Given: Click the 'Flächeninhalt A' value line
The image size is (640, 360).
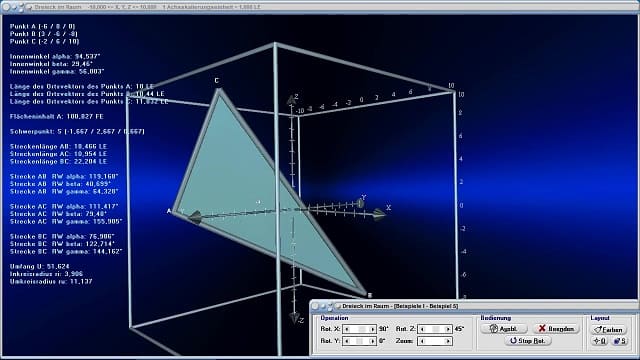Looking at the screenshot, I should 57,116.
